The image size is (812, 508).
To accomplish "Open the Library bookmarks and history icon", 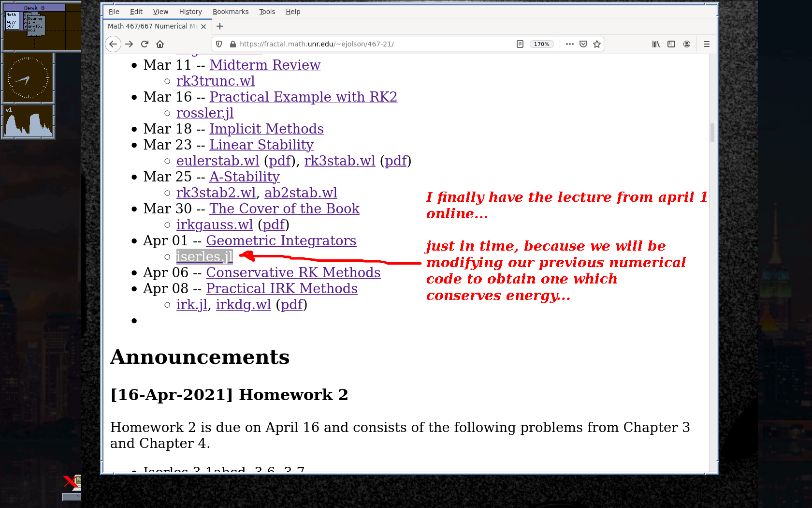I will pyautogui.click(x=656, y=44).
